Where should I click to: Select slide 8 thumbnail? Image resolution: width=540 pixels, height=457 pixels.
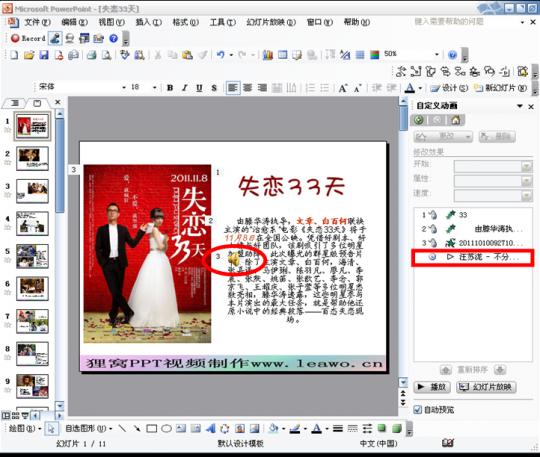32,354
